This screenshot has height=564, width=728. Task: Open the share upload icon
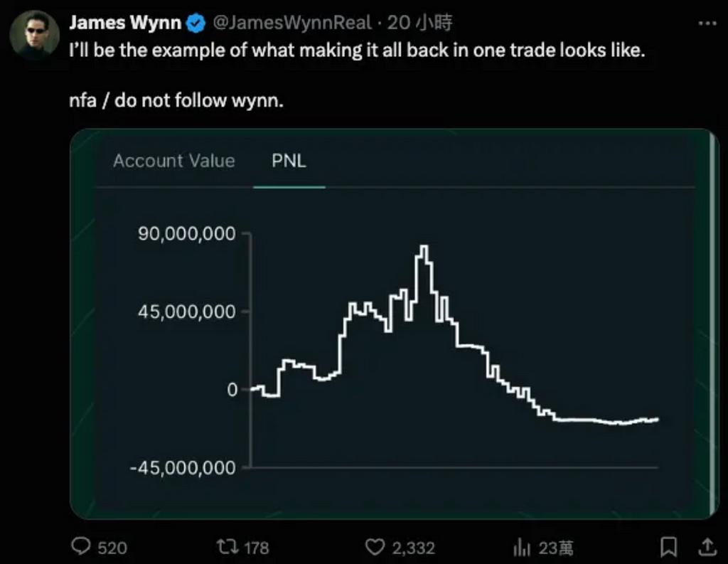[x=707, y=547]
